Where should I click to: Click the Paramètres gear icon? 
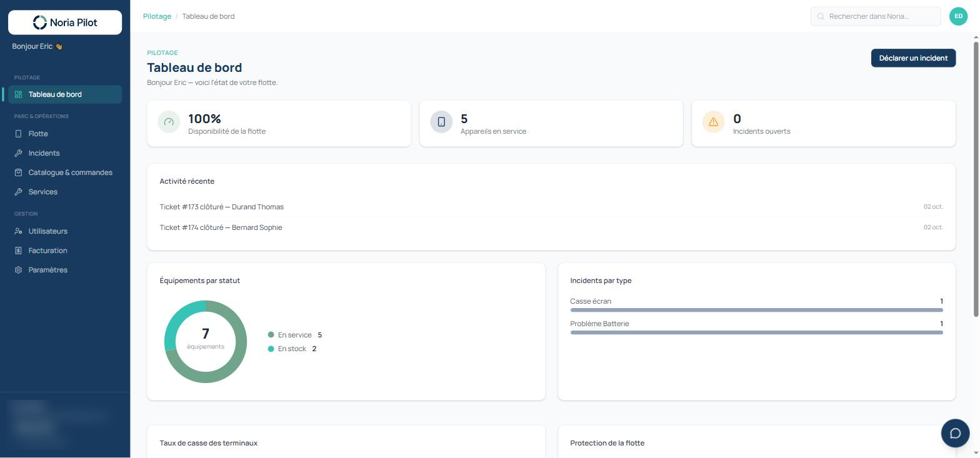coord(18,270)
